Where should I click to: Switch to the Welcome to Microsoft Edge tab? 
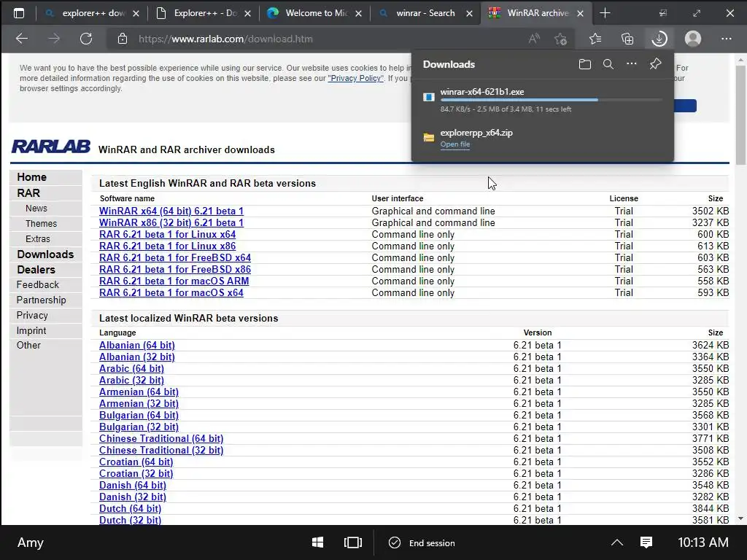(314, 13)
